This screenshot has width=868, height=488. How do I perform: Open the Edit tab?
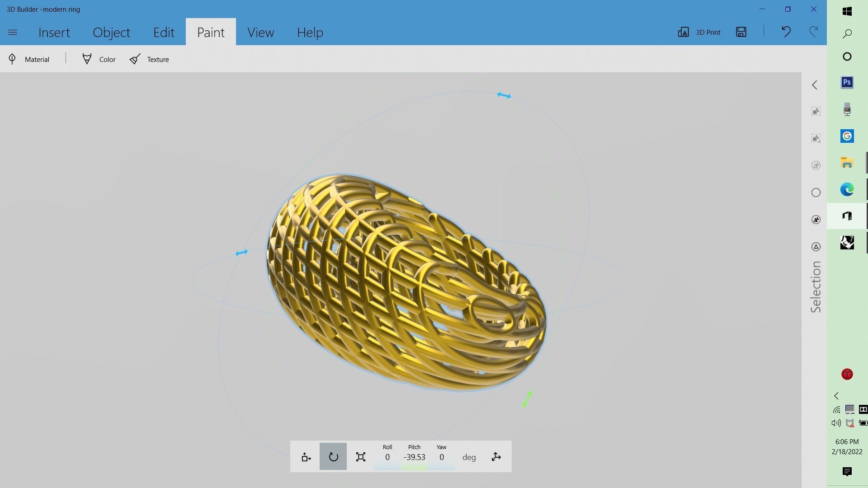(164, 32)
